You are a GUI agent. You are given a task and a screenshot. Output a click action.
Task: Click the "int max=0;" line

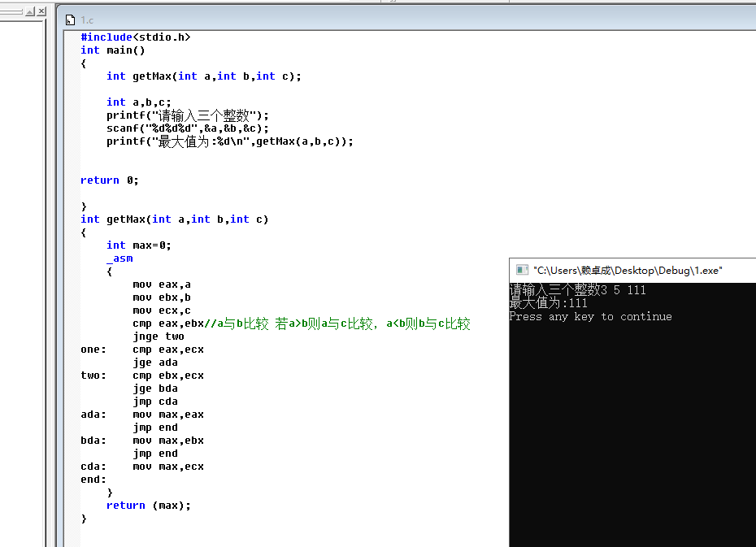pyautogui.click(x=138, y=245)
